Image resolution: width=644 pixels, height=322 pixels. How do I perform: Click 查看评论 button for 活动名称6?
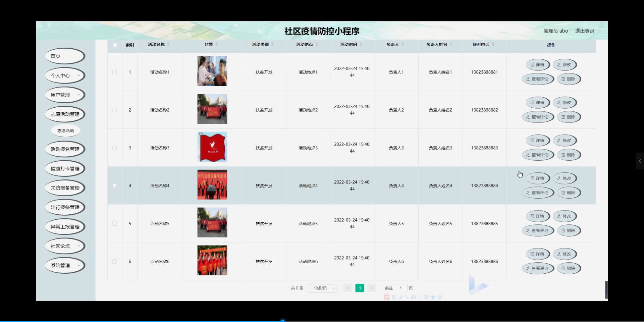[538, 268]
